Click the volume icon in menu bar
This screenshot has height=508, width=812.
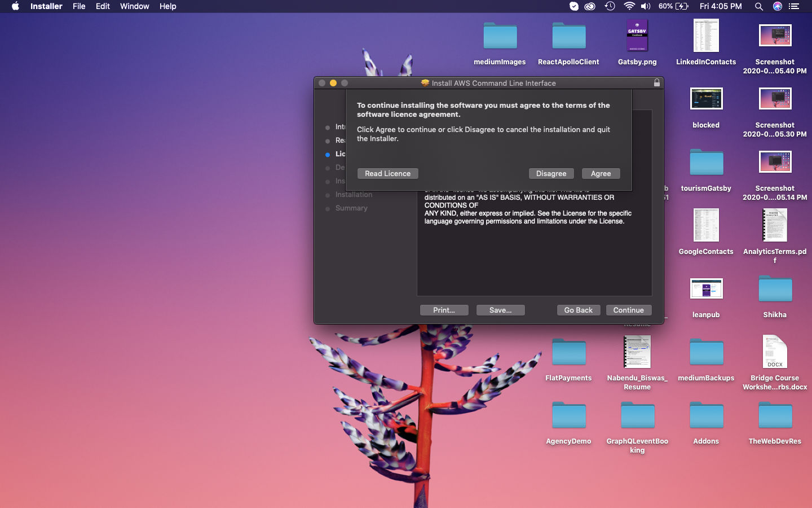pos(646,6)
